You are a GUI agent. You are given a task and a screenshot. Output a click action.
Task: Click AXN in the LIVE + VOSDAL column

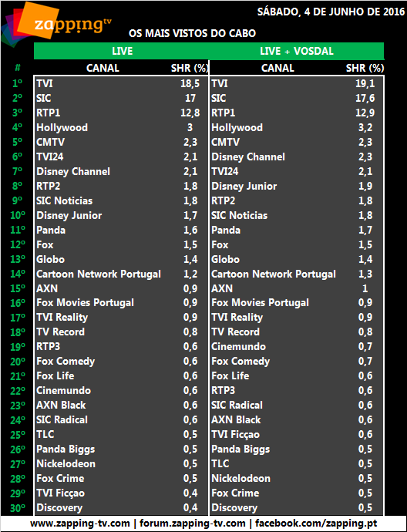coord(222,288)
